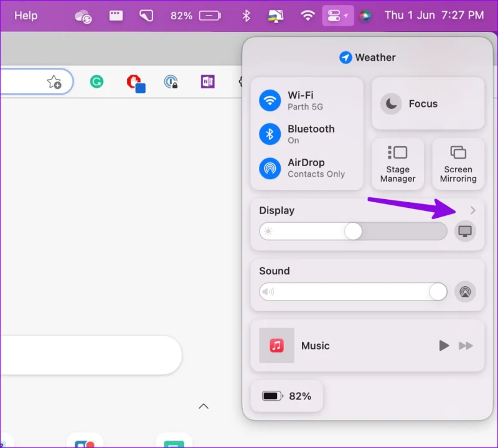
Task: Open Screen Mirroring options
Action: point(458,164)
